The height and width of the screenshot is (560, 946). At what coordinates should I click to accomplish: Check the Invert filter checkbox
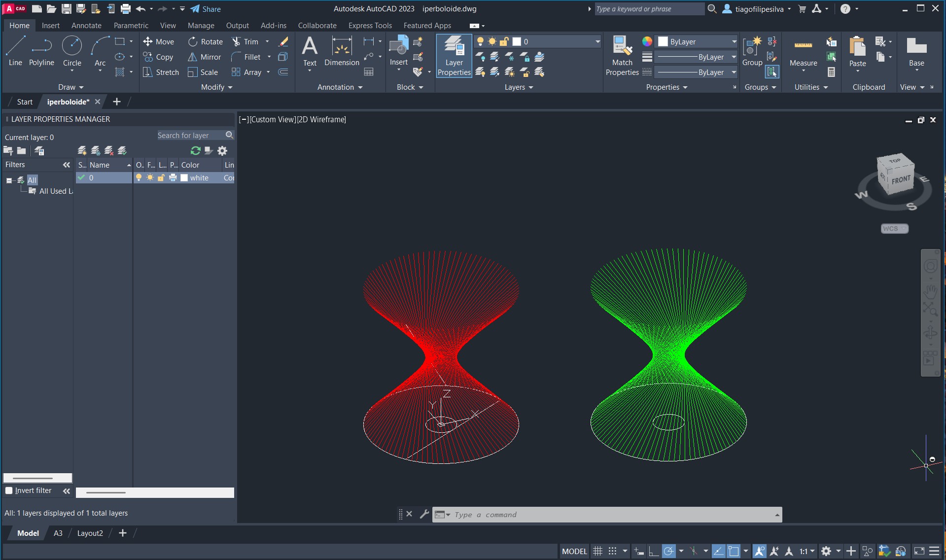point(9,490)
